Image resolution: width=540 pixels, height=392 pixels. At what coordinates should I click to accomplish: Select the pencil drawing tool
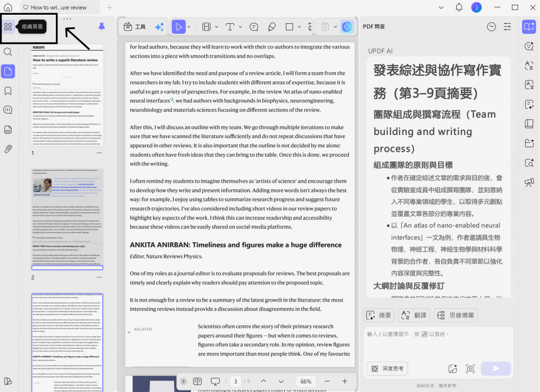272,27
